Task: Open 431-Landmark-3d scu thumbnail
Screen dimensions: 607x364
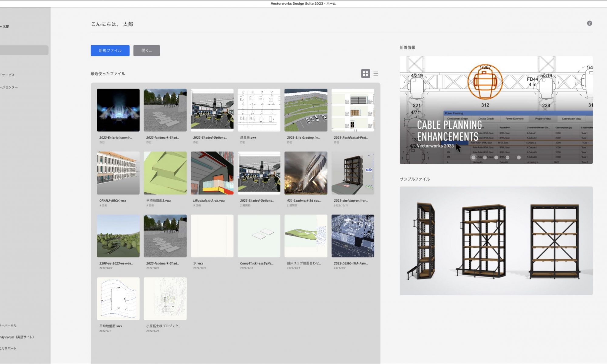Action: point(306,173)
